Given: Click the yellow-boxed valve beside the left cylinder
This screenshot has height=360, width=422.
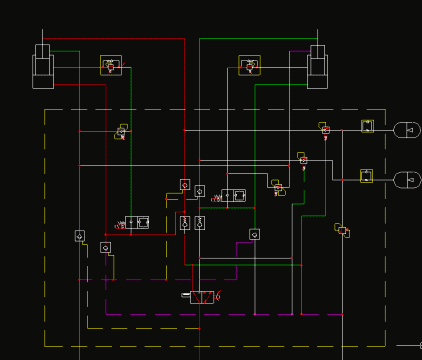Looking at the screenshot, I should coord(111,65).
